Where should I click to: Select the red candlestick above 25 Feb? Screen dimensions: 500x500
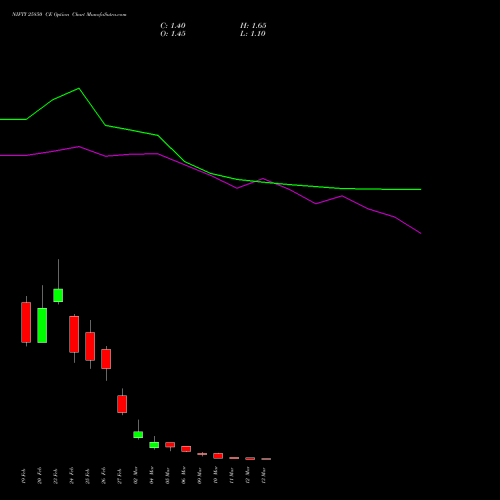(x=90, y=346)
